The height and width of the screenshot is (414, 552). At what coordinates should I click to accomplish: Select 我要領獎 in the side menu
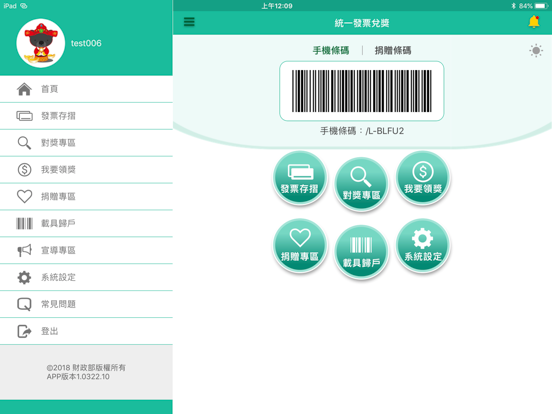pos(86,170)
